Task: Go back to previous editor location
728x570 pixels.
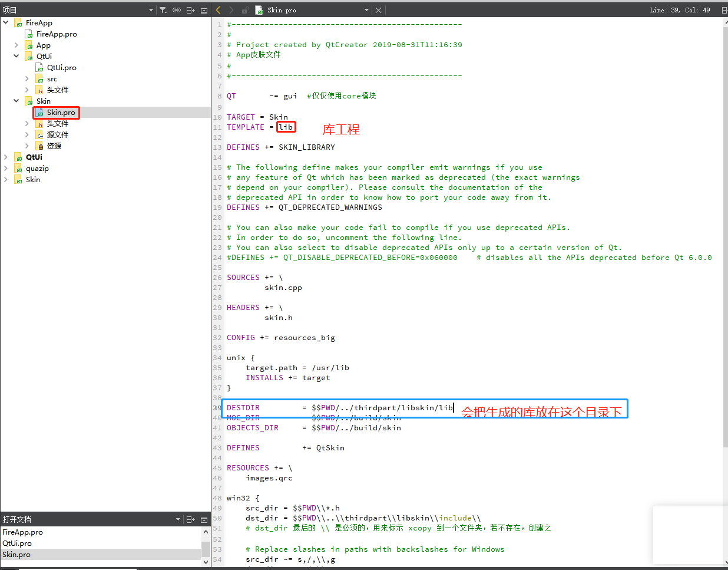Action: coord(219,10)
